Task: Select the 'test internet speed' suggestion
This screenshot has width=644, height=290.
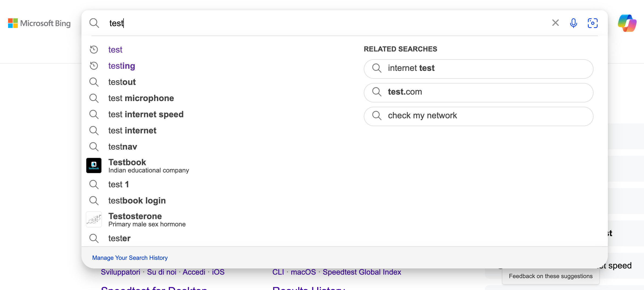Action: (x=146, y=114)
